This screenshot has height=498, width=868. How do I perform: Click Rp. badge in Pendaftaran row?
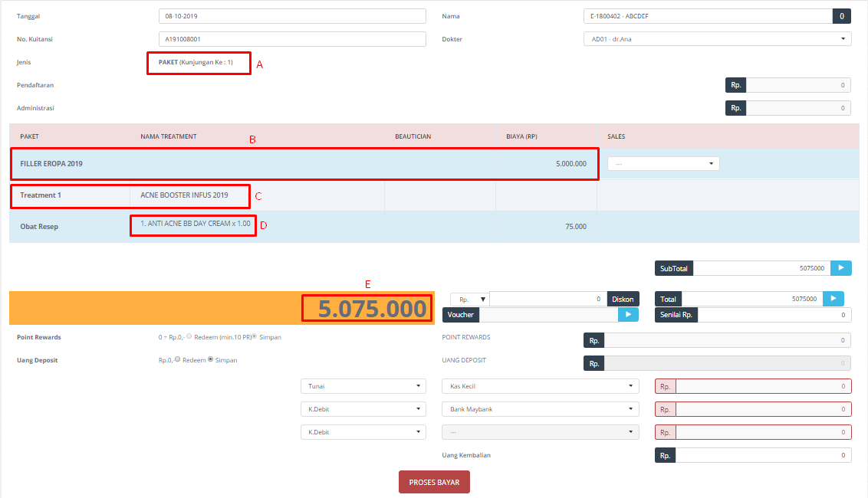tap(735, 86)
